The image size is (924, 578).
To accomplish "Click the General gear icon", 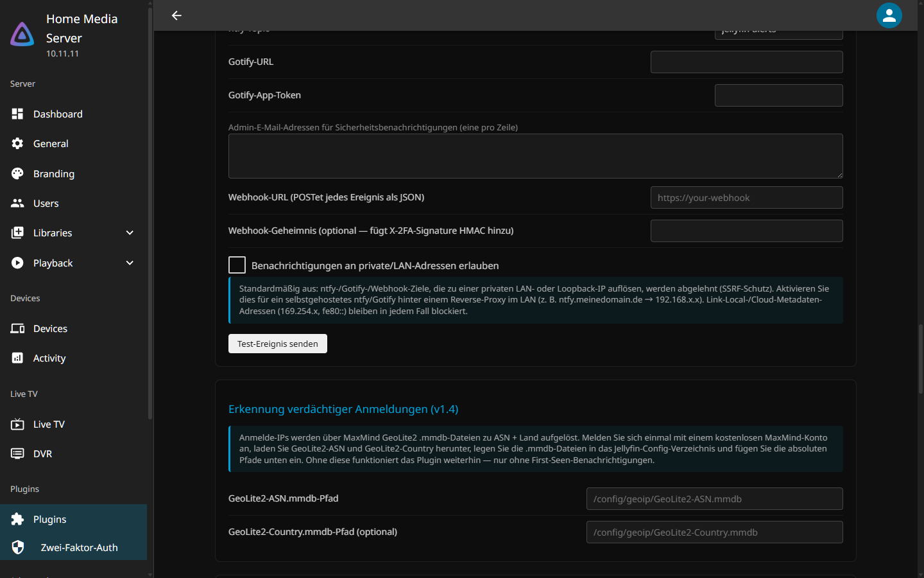I will coord(17,143).
